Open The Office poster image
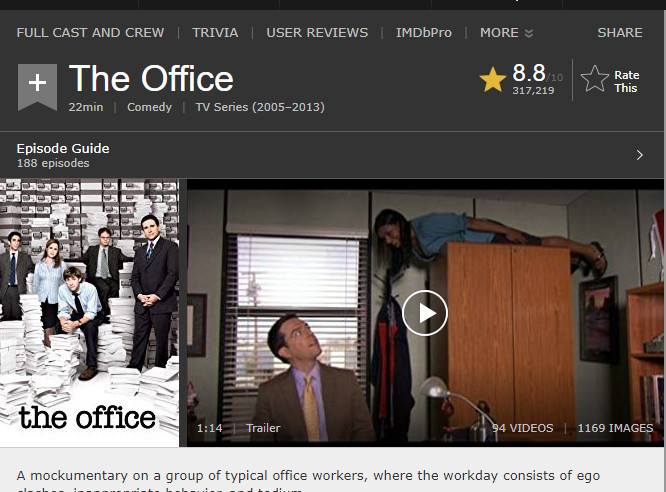The image size is (666, 492). (x=89, y=313)
